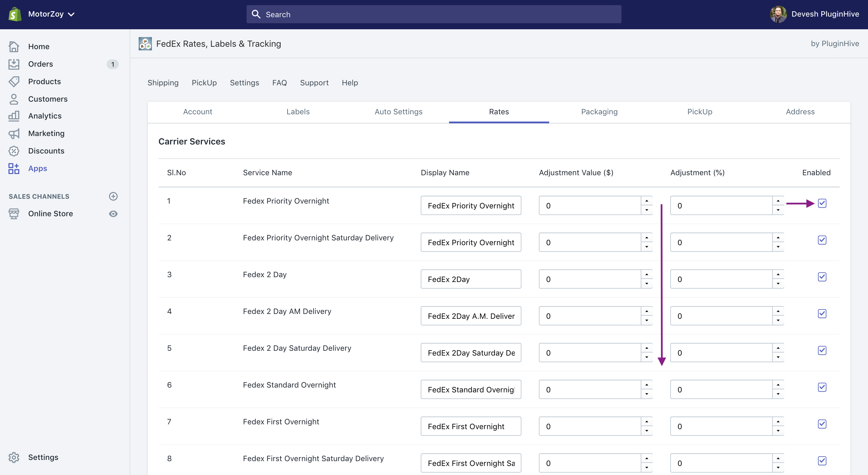Toggle Fedex 2 Day AM Delivery checkbox
Screen dimensions: 868x475
822,314
